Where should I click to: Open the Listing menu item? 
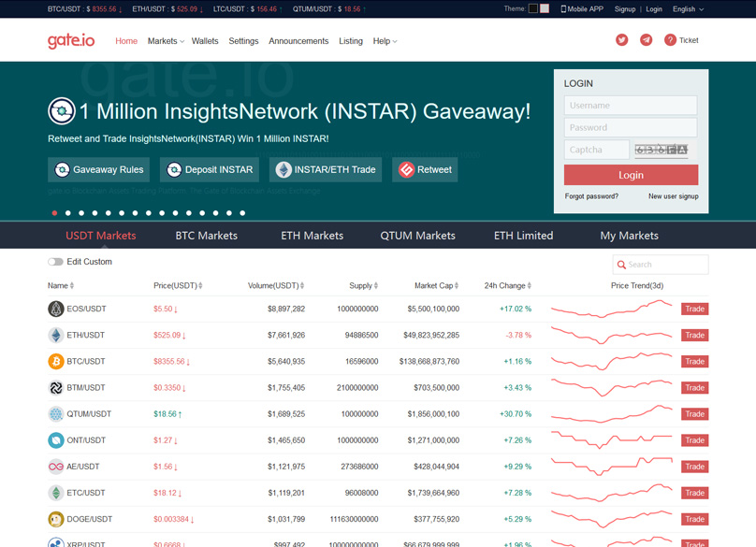tap(351, 41)
